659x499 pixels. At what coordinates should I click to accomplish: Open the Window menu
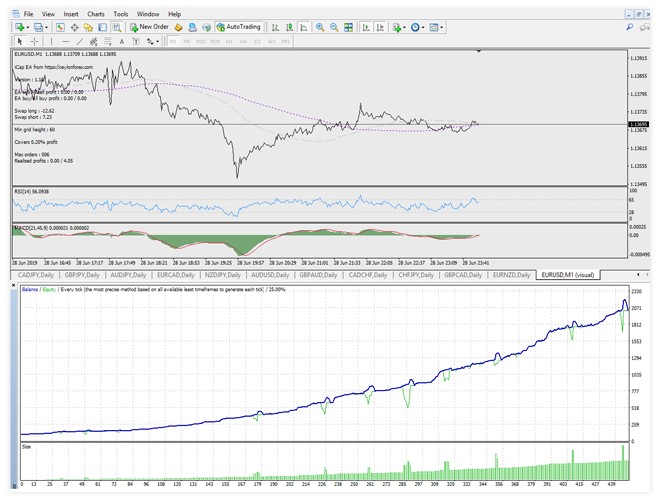148,14
